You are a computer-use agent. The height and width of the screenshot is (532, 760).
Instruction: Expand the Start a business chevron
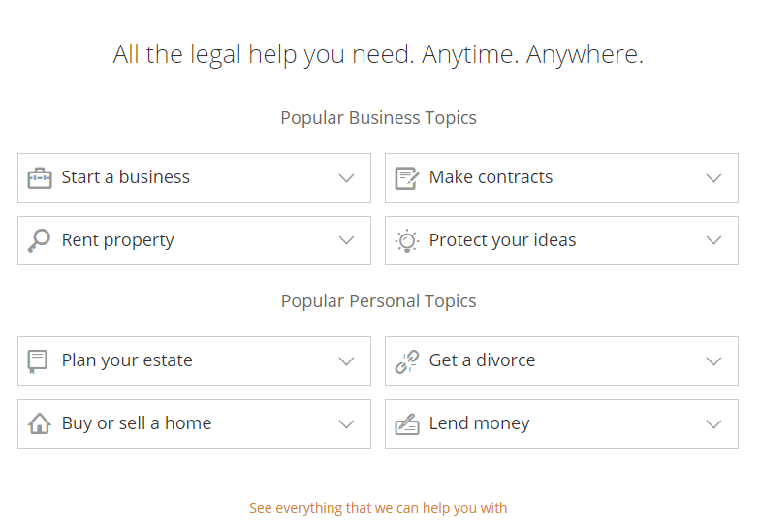(x=346, y=178)
